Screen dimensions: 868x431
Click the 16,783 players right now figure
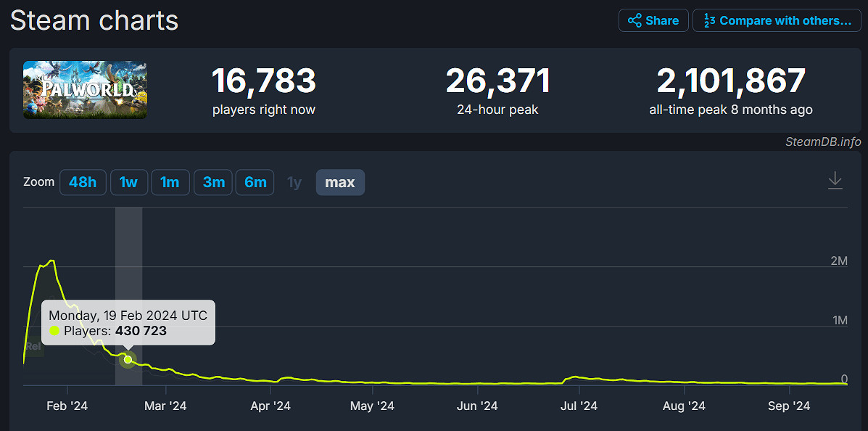tap(263, 81)
